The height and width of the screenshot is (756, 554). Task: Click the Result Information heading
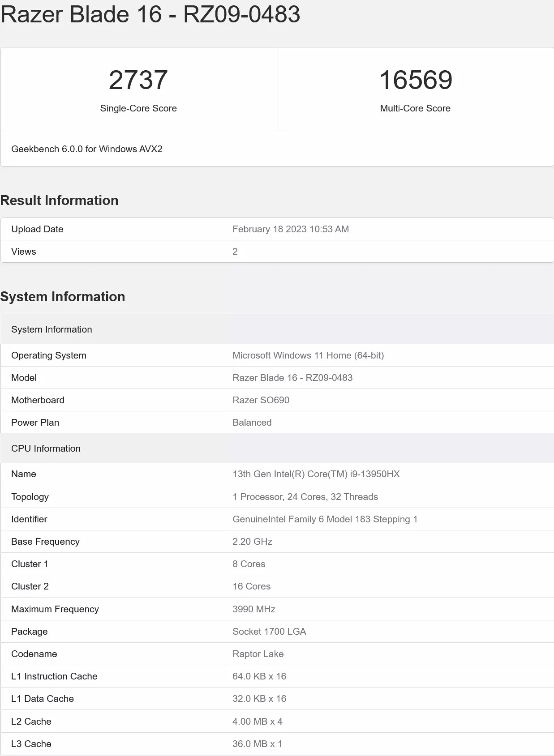(59, 201)
